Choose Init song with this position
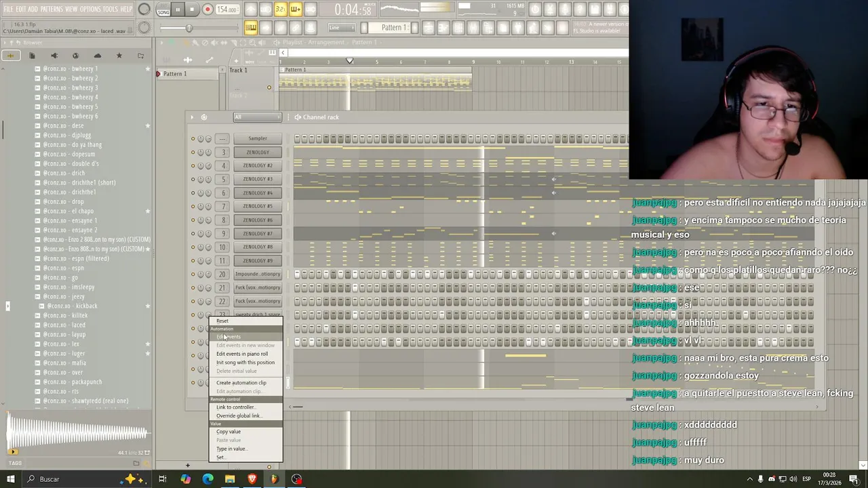This screenshot has height=488, width=868. [245, 363]
